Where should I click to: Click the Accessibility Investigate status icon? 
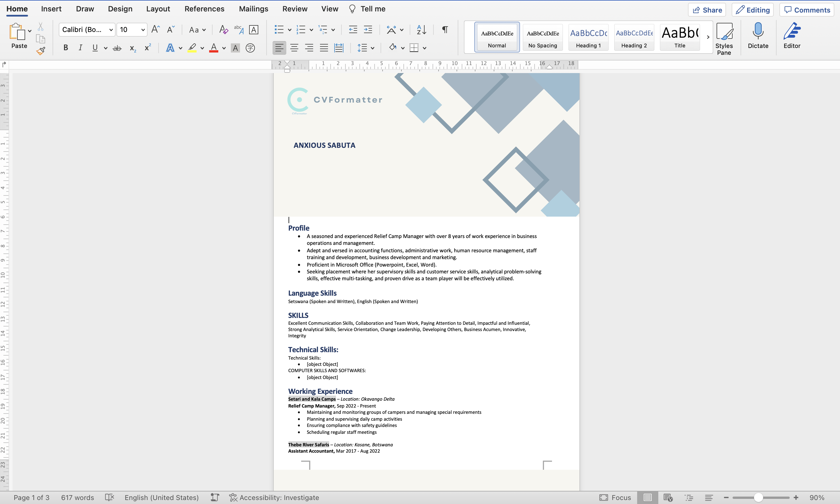coord(233,497)
